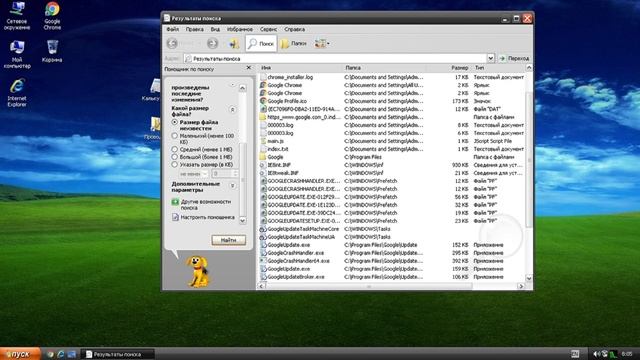The width and height of the screenshot is (640, 360).
Task: Select Google folder in Program Files
Action: [x=263, y=157]
